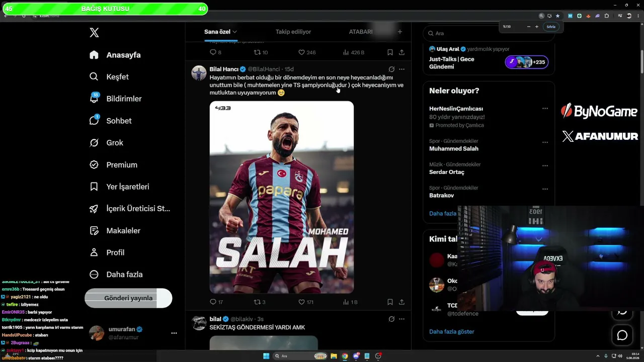Open the HerNeslinÇamlıcası promoted trend
This screenshot has height=362, width=644.
(x=456, y=109)
